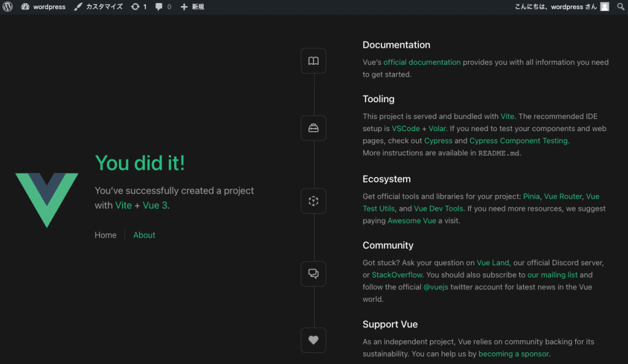Open the Vue 3 link
Viewport: 628px width, 364px height.
[x=155, y=205]
